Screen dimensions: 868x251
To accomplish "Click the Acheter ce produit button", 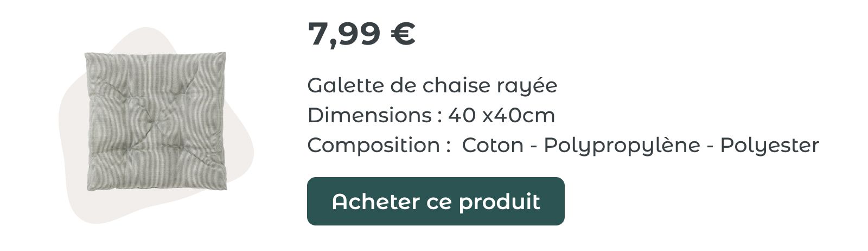I will (436, 201).
